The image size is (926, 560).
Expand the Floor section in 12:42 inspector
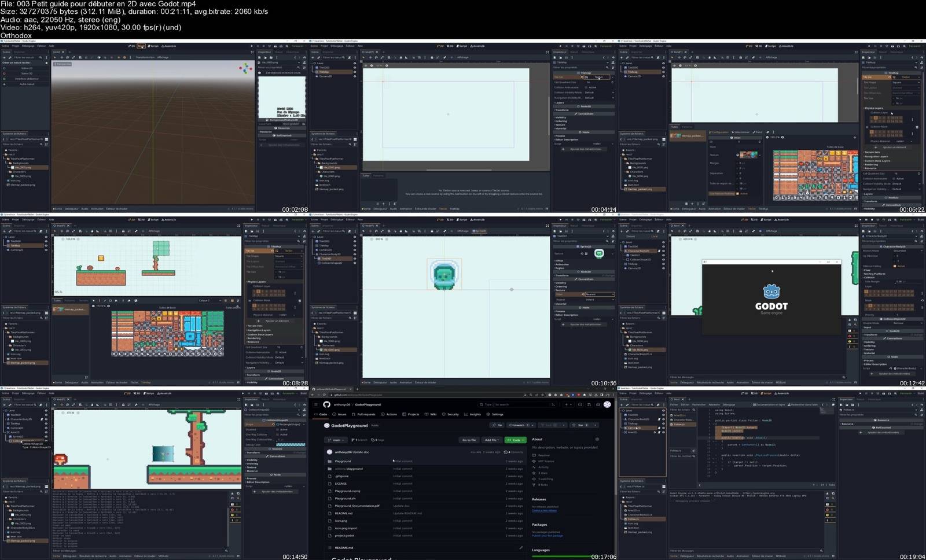click(867, 270)
